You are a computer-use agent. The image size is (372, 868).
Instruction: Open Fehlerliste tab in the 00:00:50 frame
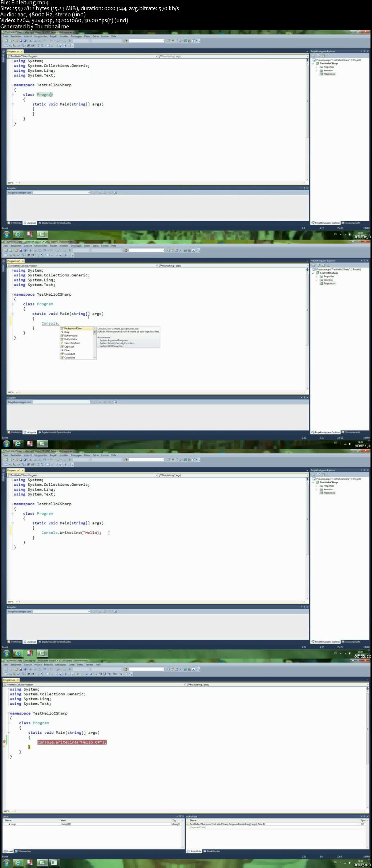[15, 223]
